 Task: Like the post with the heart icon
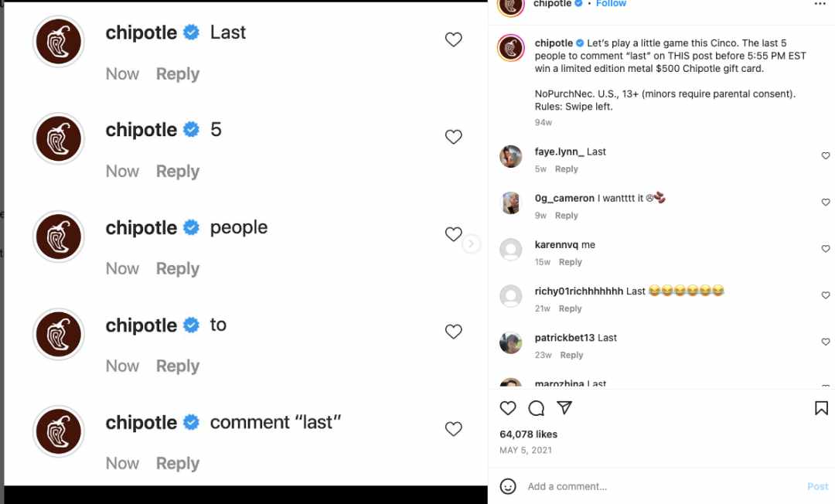[507, 408]
